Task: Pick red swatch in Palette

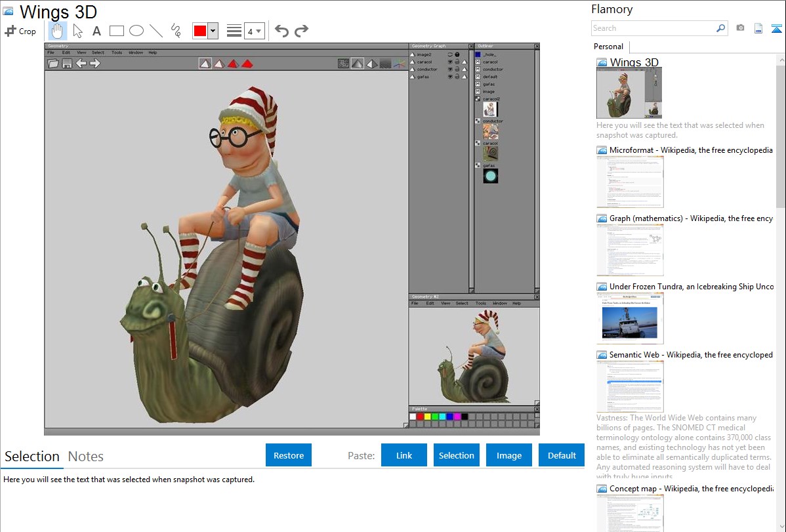Action: 421,417
